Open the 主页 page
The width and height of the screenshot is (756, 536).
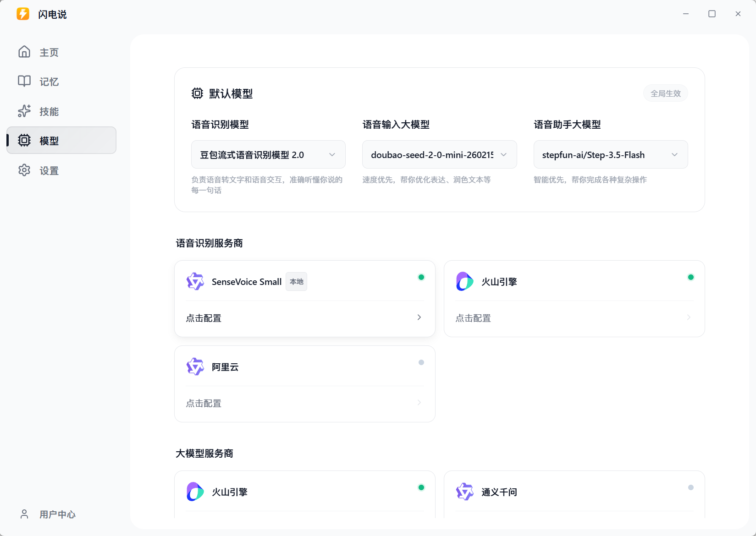[x=61, y=52]
